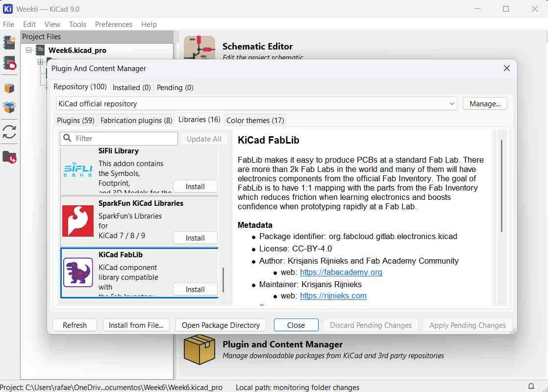The image size is (548, 392).
Task: Click the Plugin and Content Manager box icon
Action: [199, 349]
